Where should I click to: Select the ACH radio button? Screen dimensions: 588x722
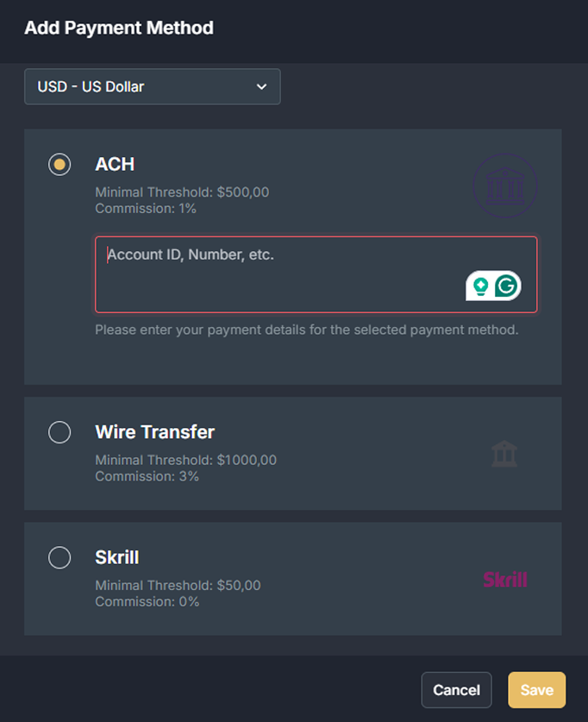[59, 164]
